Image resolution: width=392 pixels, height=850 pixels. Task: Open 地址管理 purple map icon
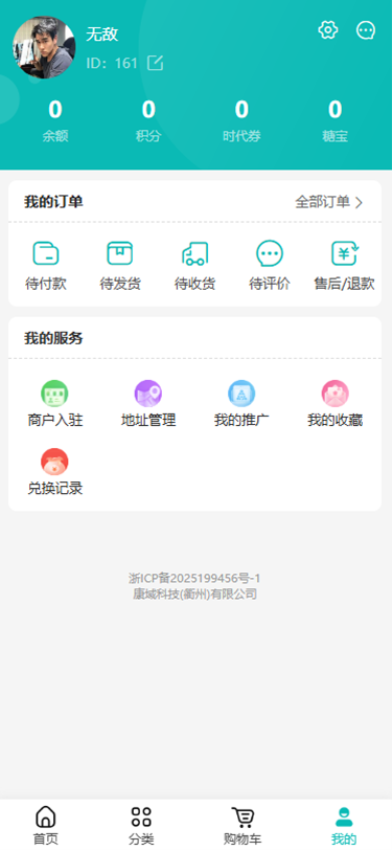click(x=148, y=394)
